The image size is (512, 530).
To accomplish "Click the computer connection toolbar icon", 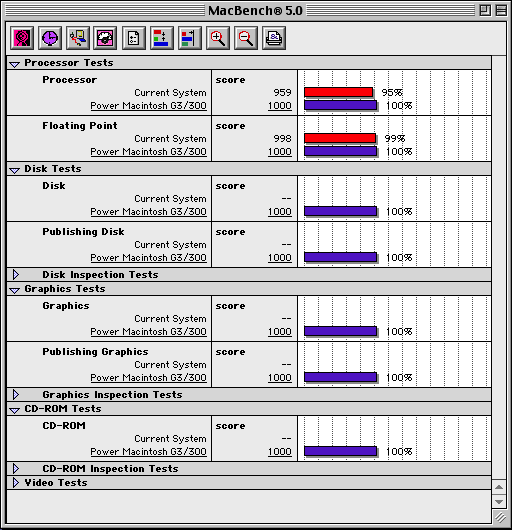I will pyautogui.click(x=78, y=38).
